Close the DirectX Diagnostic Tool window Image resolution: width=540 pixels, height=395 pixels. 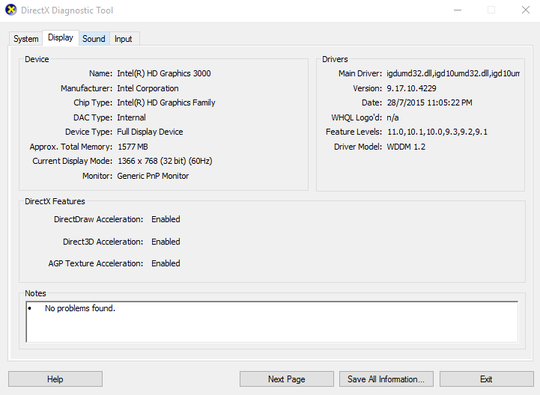point(526,10)
